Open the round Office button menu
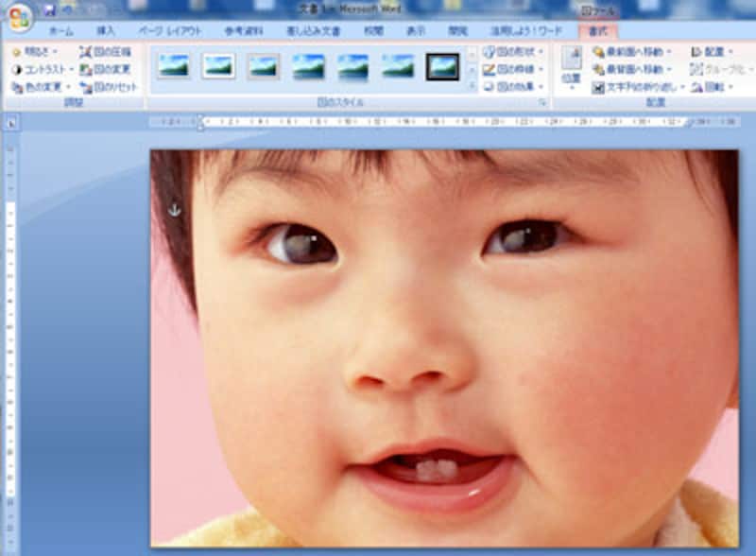This screenshot has width=756, height=556. click(x=19, y=16)
